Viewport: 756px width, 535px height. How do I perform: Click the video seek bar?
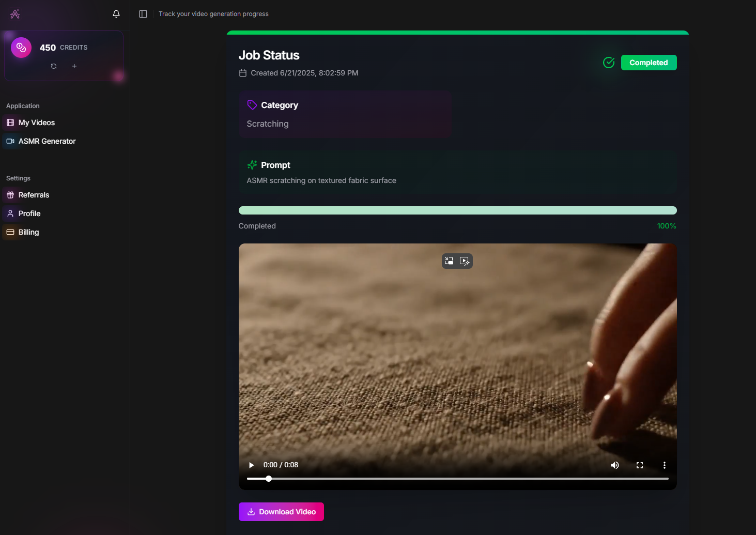458,479
